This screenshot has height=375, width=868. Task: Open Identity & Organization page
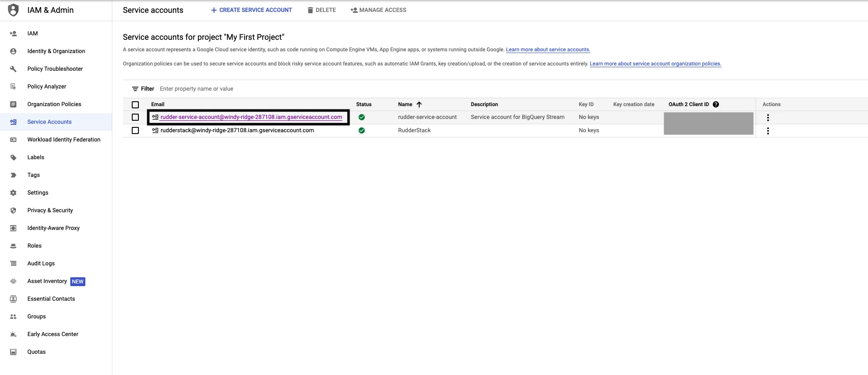56,51
